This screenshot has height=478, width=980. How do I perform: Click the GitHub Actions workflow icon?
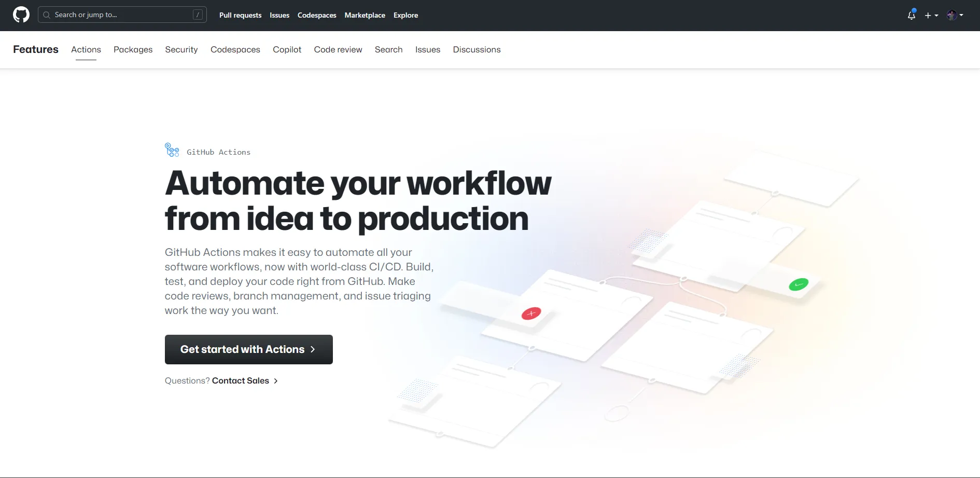point(172,151)
